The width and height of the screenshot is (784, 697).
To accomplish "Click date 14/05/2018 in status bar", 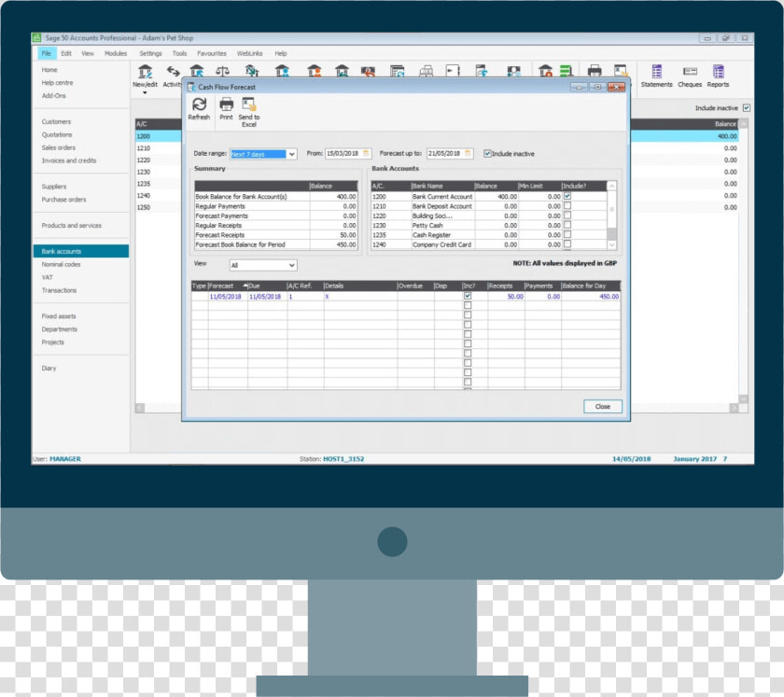I will click(632, 459).
